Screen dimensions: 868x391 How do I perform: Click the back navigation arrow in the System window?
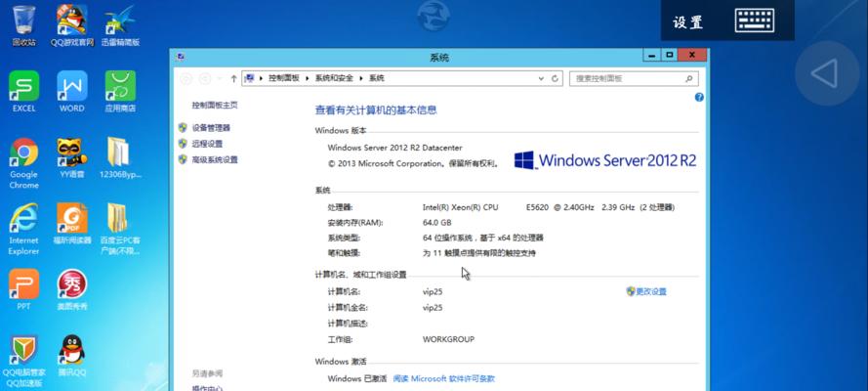click(186, 78)
